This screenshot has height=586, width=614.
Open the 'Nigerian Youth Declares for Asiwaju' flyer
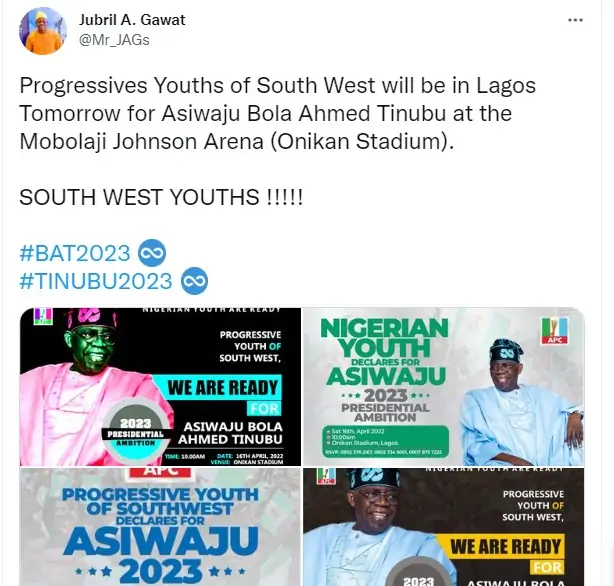pyautogui.click(x=443, y=387)
